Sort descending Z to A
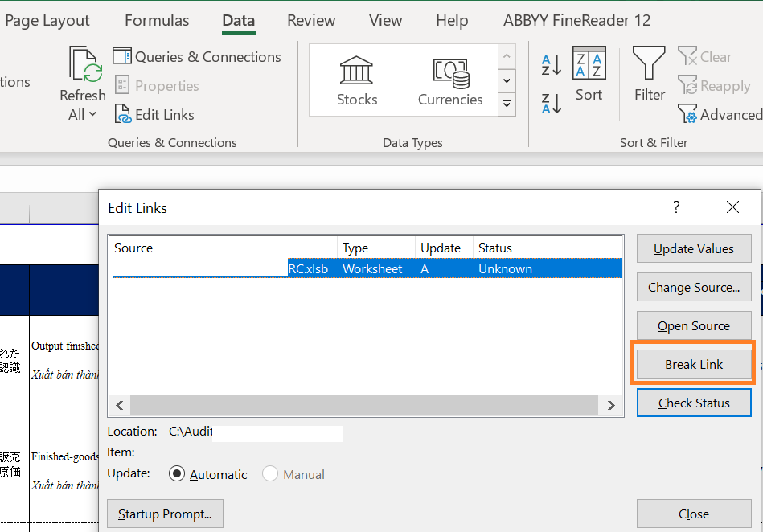The image size is (763, 532). (552, 104)
